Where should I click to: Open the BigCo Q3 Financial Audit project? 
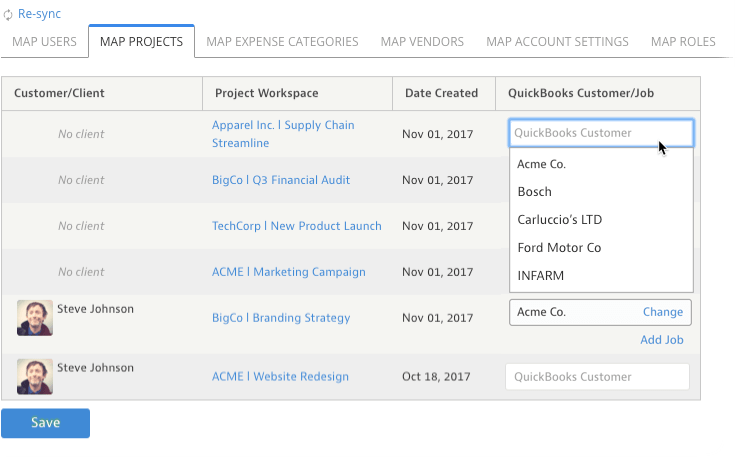tap(281, 180)
